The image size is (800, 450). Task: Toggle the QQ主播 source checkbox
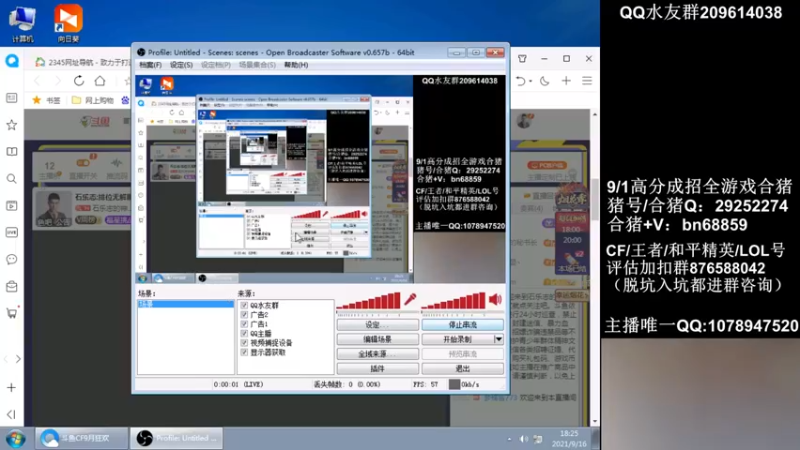point(244,334)
